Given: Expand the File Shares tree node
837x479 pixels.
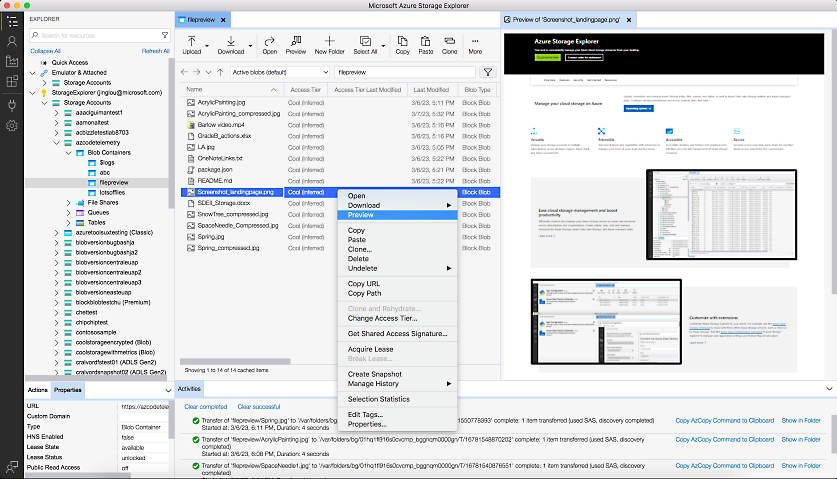Looking at the screenshot, I should pos(67,203).
